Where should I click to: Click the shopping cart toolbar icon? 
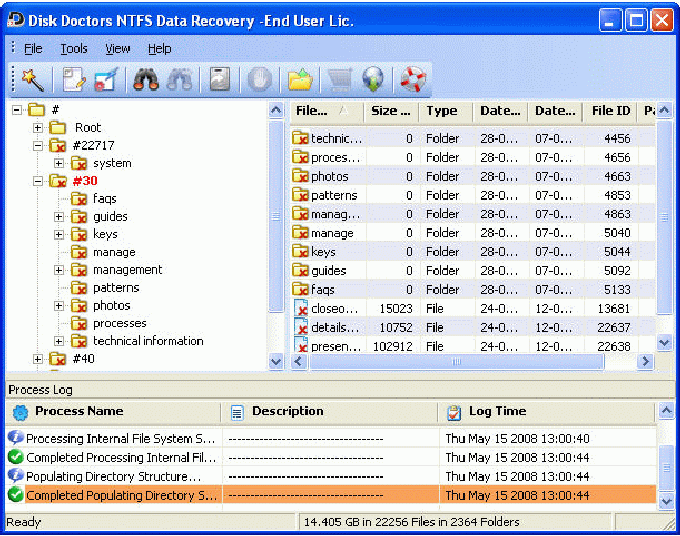(340, 79)
